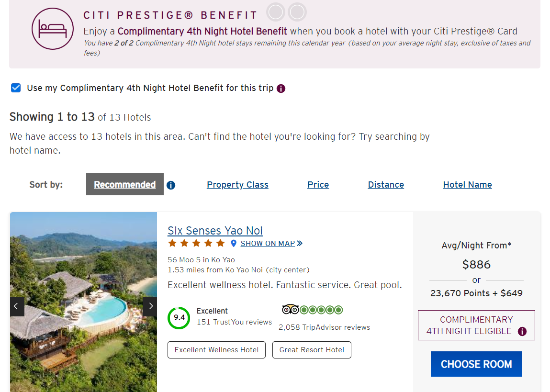550x392 pixels.
Task: Uncheck the Complimentary 4th Night Hotel Benefit checkbox
Action: point(16,88)
